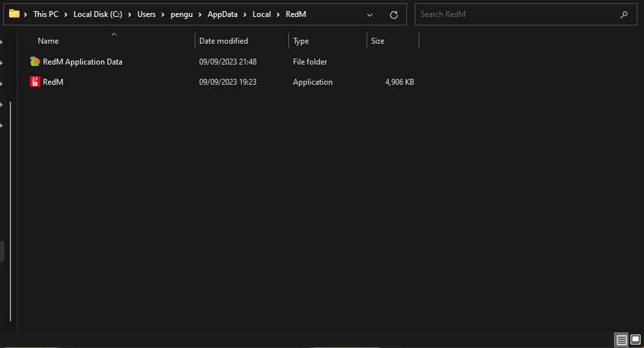Select the RedM Application Data name text
Screen dimensions: 644x348
pos(83,62)
